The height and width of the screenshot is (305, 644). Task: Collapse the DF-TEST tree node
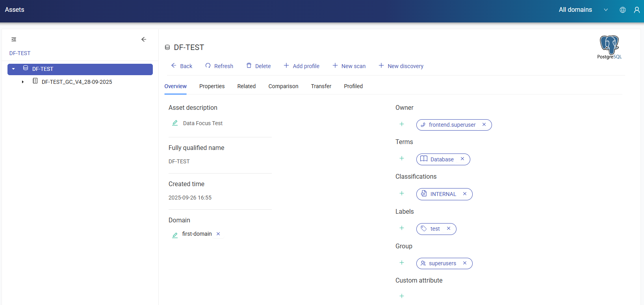pyautogui.click(x=13, y=69)
